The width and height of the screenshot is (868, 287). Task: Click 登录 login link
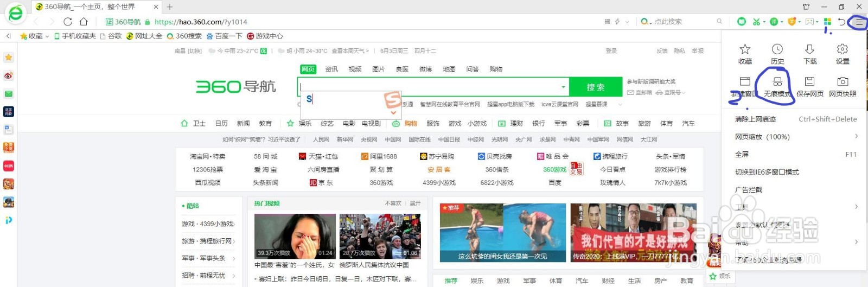(611, 51)
